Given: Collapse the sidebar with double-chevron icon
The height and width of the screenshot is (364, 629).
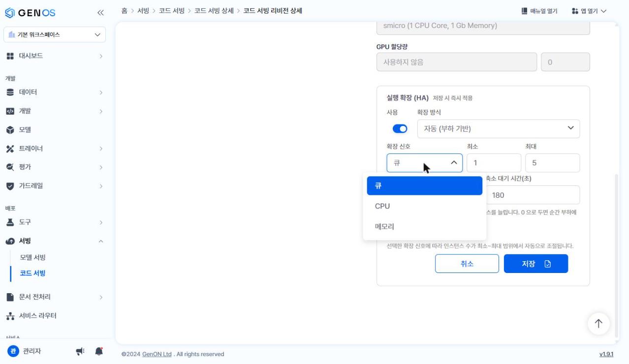Looking at the screenshot, I should point(100,13).
